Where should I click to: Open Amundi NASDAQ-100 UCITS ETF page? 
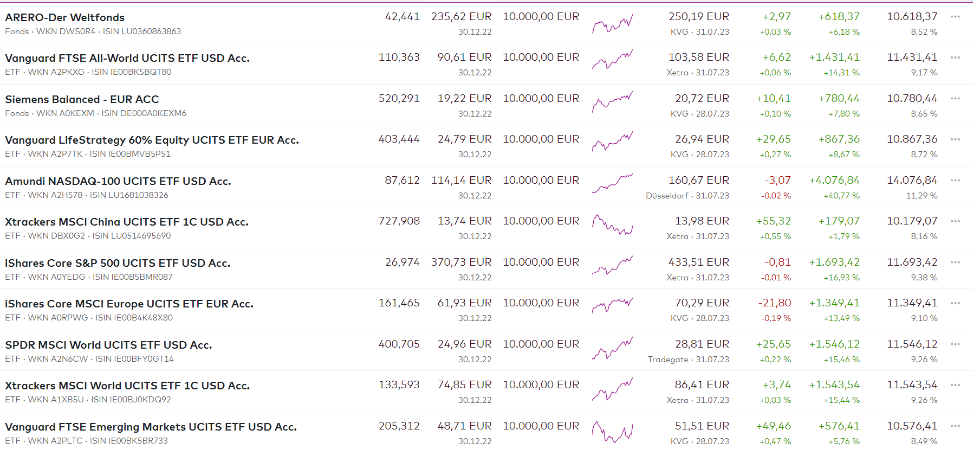(118, 181)
